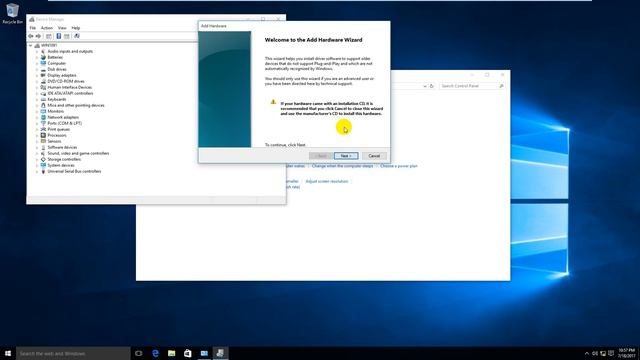Viewport: 640px width, 360px height.
Task: Open the Action menu in Device Manager
Action: point(47,28)
